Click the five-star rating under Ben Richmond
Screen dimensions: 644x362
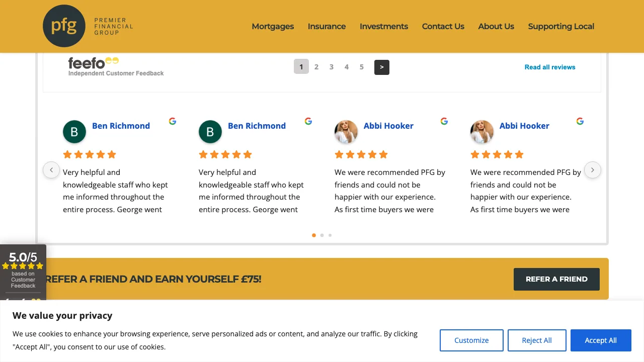pos(90,154)
